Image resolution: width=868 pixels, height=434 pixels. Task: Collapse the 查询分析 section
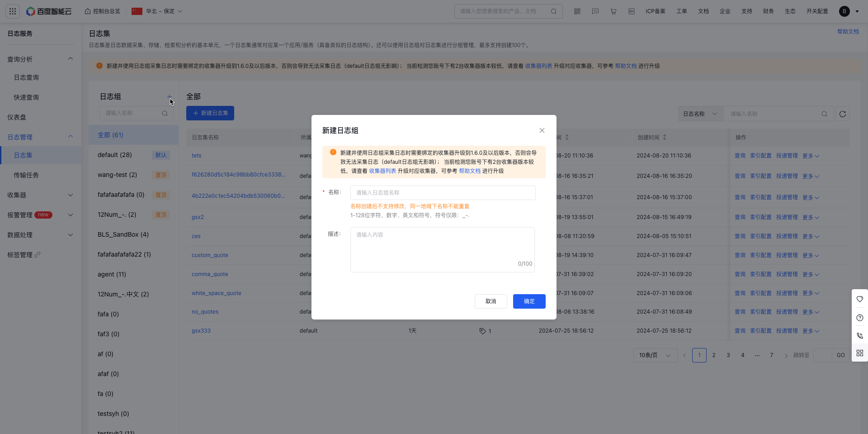71,59
